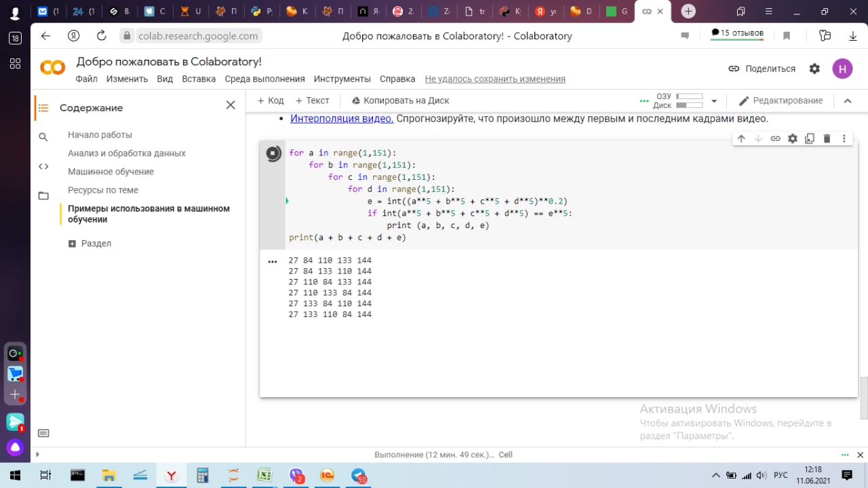Viewport: 868px width, 488px height.
Task: Open Telegram from the taskbar
Action: tap(359, 475)
